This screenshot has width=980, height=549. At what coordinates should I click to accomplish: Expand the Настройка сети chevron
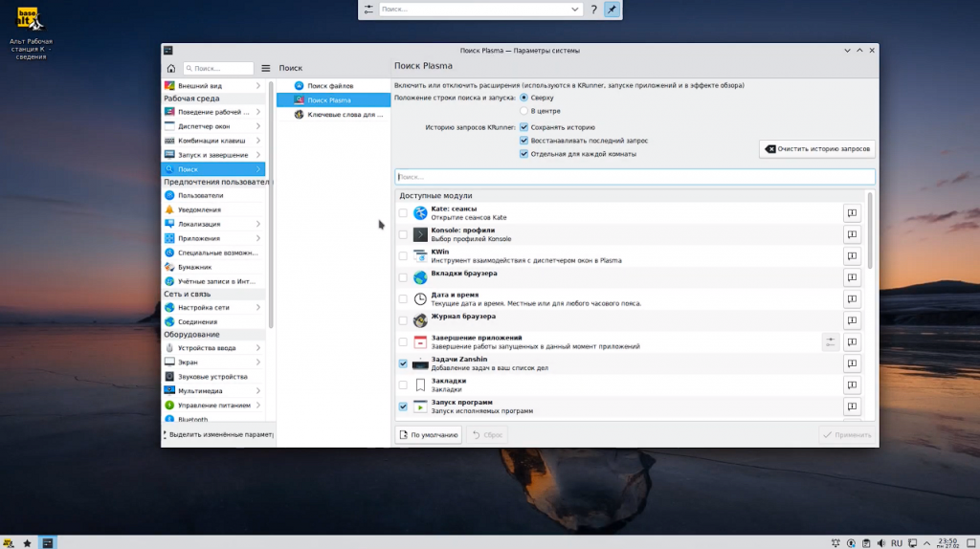pos(258,307)
